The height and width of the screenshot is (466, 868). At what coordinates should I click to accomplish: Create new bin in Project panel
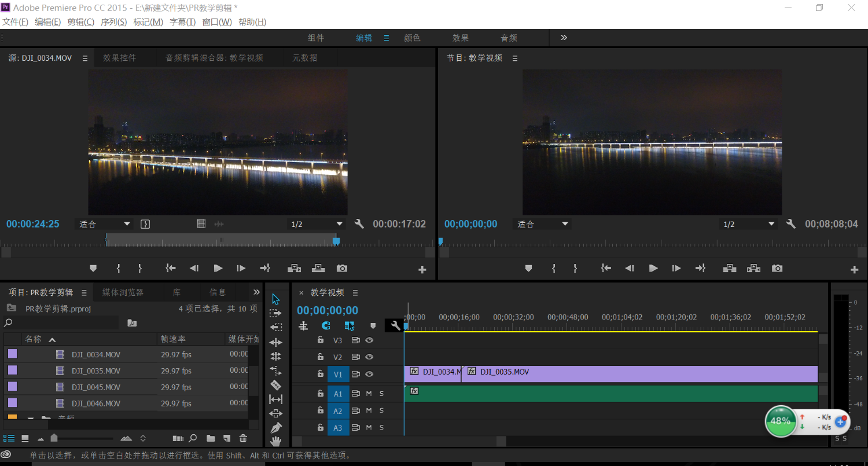tap(211, 439)
